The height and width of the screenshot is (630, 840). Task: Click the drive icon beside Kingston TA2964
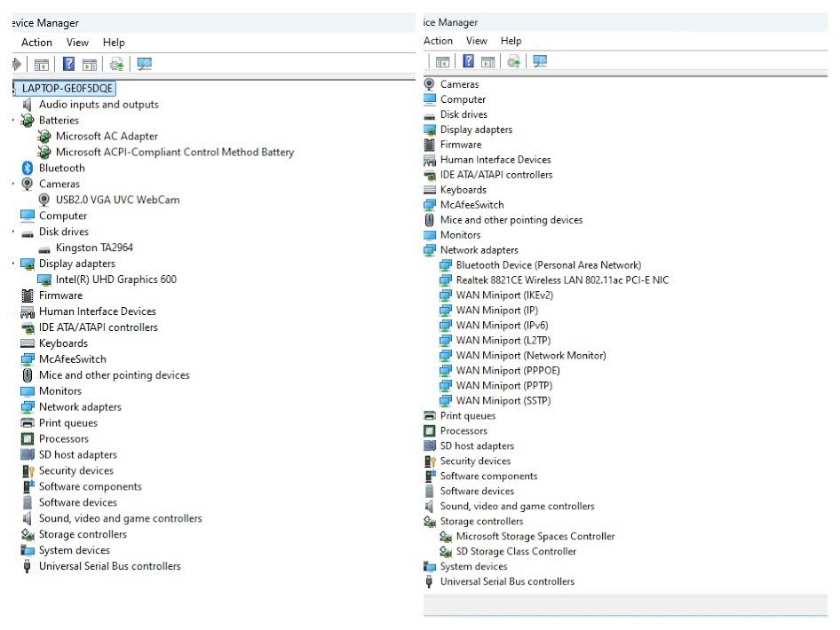(x=44, y=248)
